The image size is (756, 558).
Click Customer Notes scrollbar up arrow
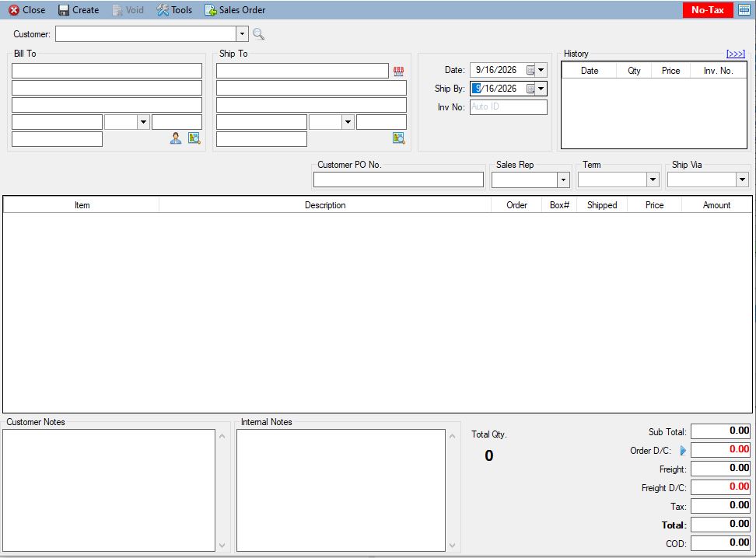click(x=222, y=436)
